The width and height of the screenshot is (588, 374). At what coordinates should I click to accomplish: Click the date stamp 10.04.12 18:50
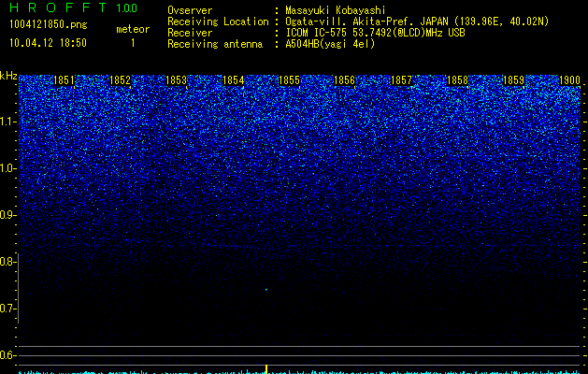tap(49, 43)
